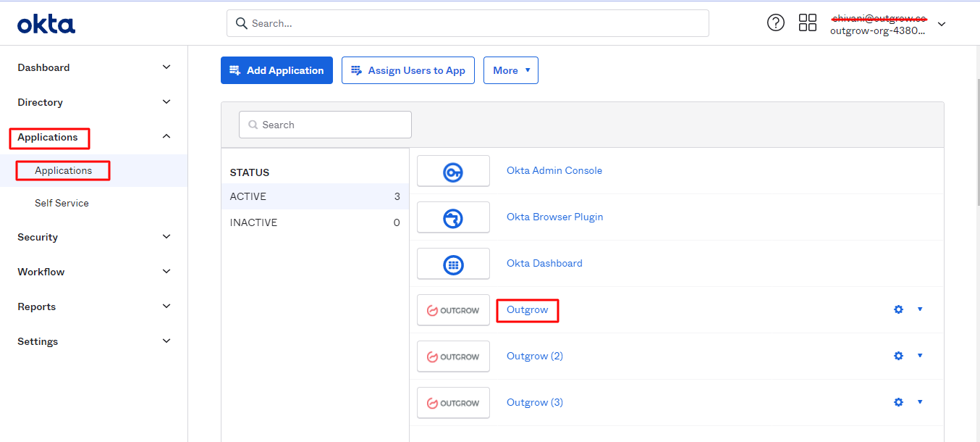Click the outgrow-org account name text
980x442 pixels.
click(x=877, y=31)
